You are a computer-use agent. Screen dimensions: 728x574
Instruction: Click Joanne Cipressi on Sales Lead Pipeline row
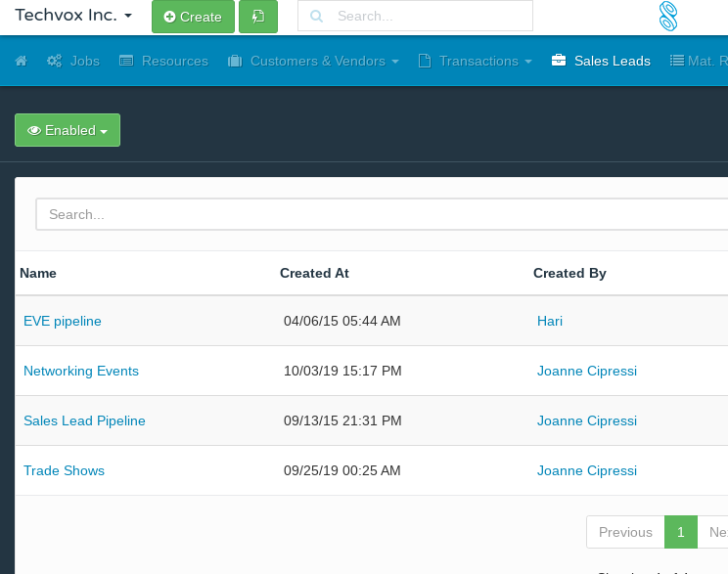[586, 420]
